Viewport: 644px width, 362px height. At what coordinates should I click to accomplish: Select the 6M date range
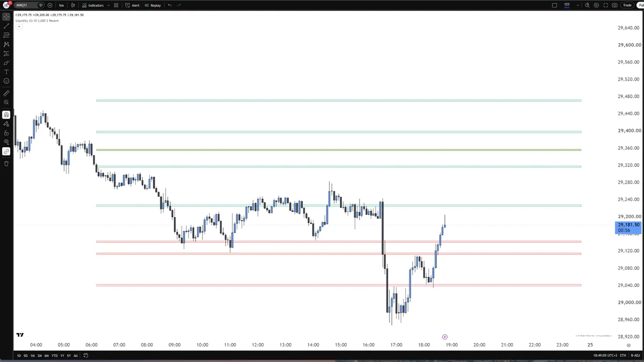pos(47,356)
